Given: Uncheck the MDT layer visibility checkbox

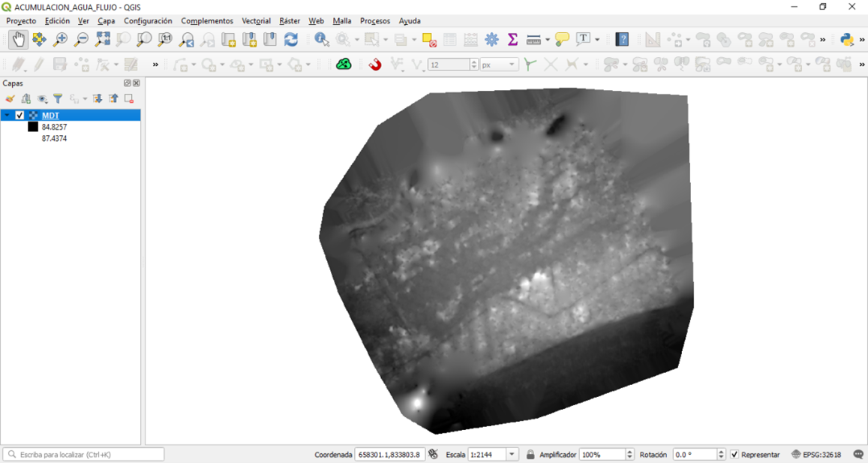Looking at the screenshot, I should [20, 116].
